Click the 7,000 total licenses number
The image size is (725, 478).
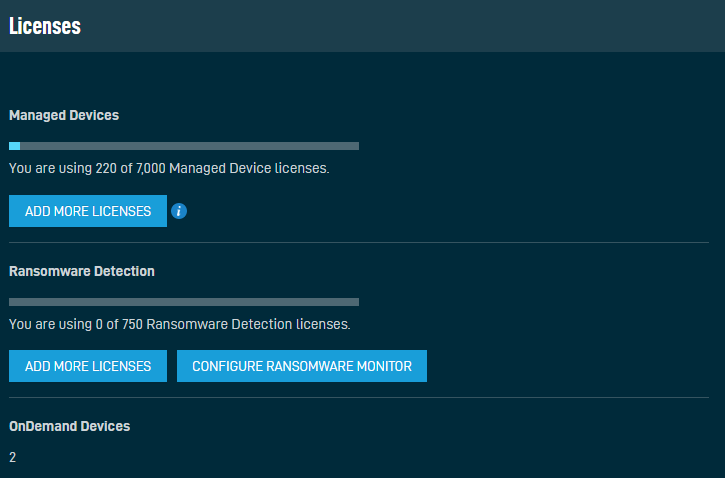tap(151, 168)
